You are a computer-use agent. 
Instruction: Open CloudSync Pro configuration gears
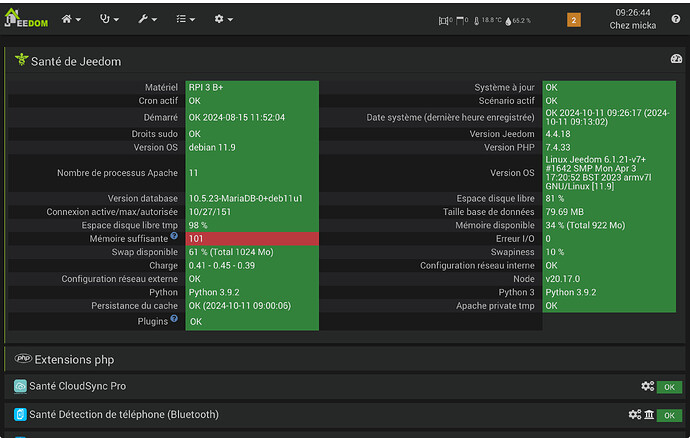647,386
